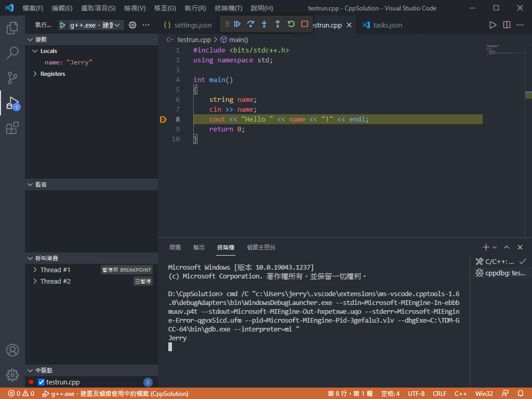This screenshot has height=399, width=532.
Task: Open the Extensions view
Action: (x=12, y=128)
